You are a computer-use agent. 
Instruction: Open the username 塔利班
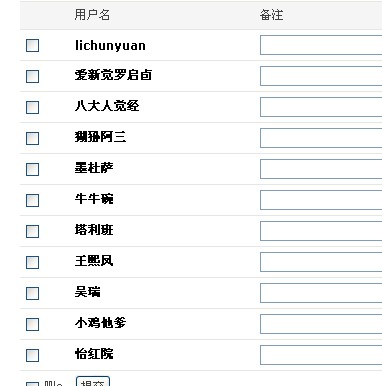pos(94,230)
